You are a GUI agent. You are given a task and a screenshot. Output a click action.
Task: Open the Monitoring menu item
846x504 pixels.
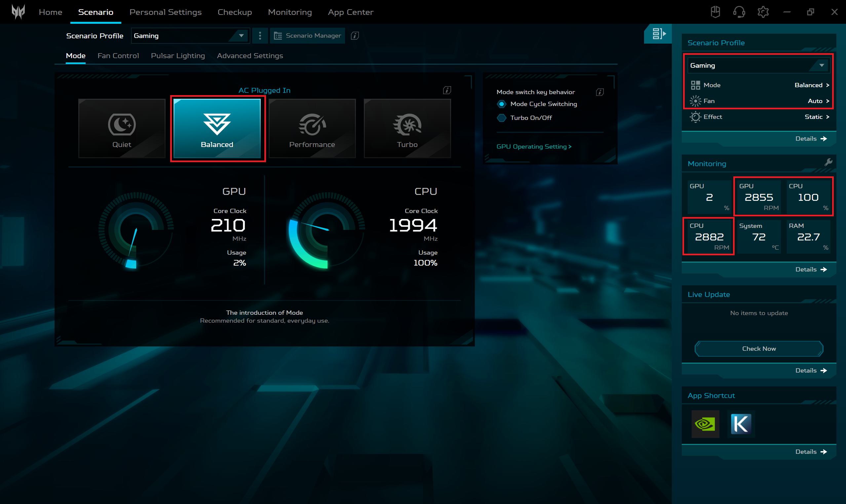(290, 12)
